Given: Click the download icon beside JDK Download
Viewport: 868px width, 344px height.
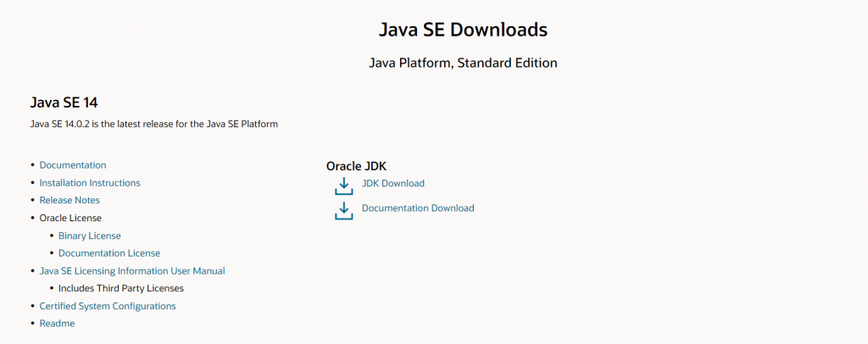Looking at the screenshot, I should click(x=344, y=186).
